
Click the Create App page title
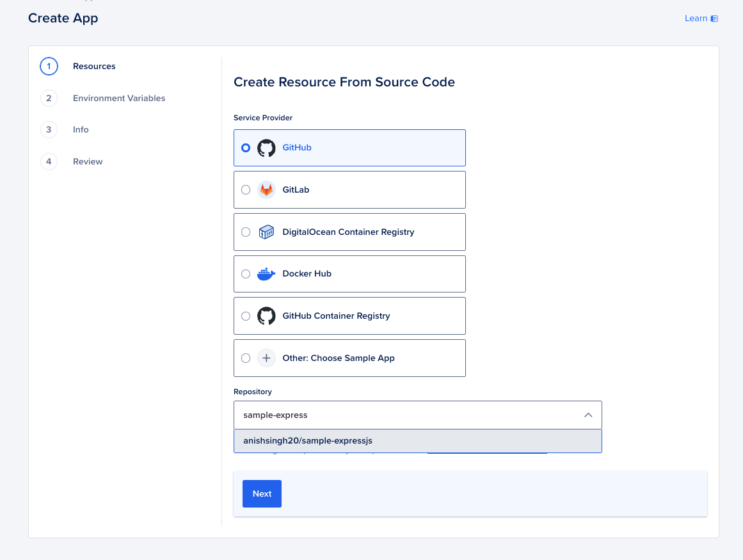tap(63, 18)
